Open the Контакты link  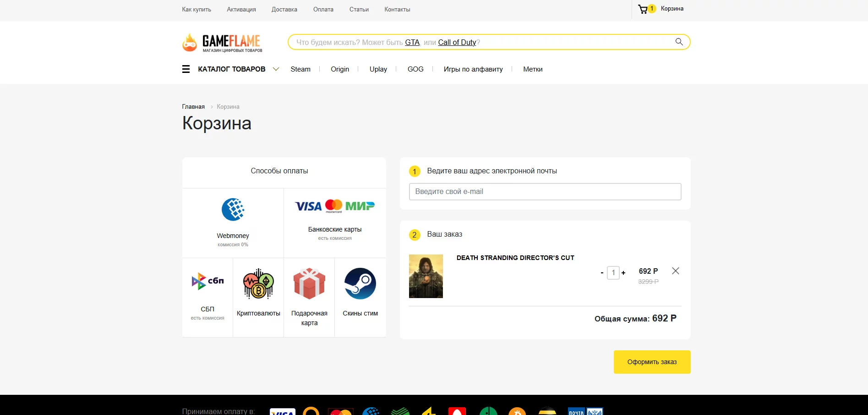(397, 10)
